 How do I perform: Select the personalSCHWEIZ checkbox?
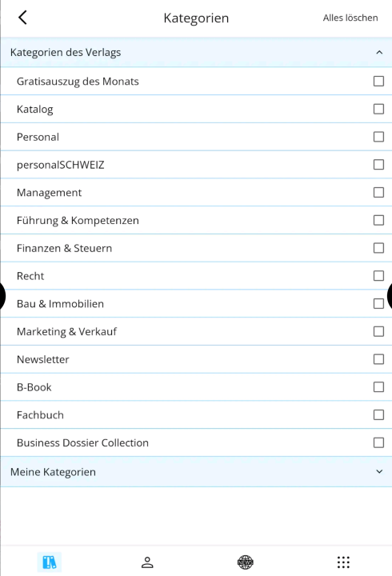(378, 165)
